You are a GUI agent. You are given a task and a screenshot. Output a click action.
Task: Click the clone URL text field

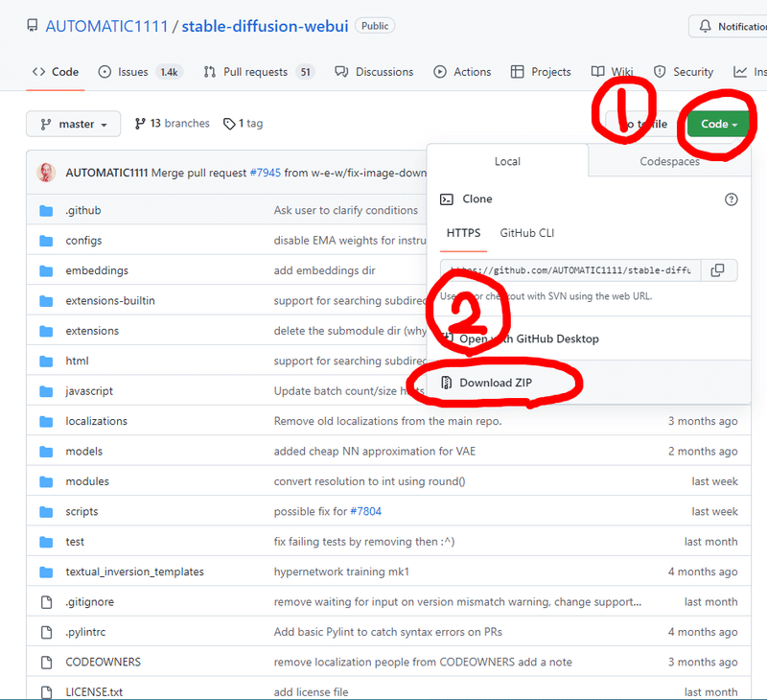(x=570, y=270)
